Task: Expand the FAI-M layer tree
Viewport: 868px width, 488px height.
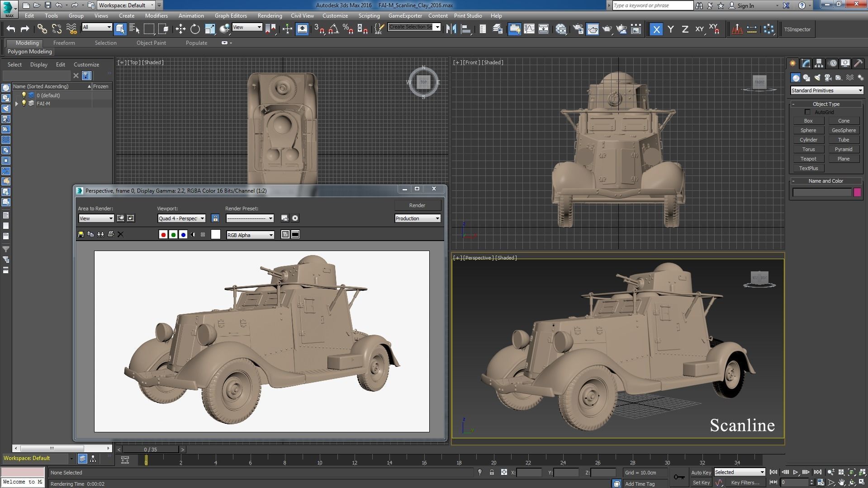Action: (17, 104)
